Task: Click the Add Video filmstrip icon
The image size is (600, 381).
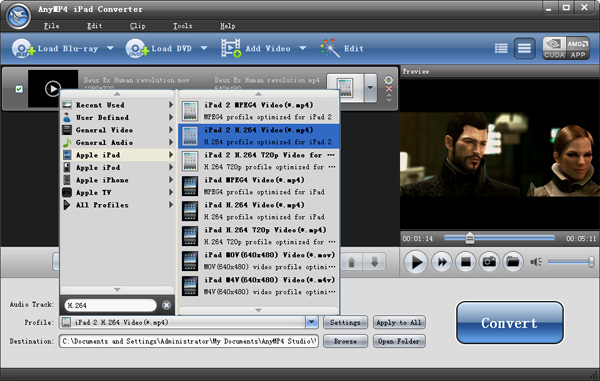Action: (231, 48)
